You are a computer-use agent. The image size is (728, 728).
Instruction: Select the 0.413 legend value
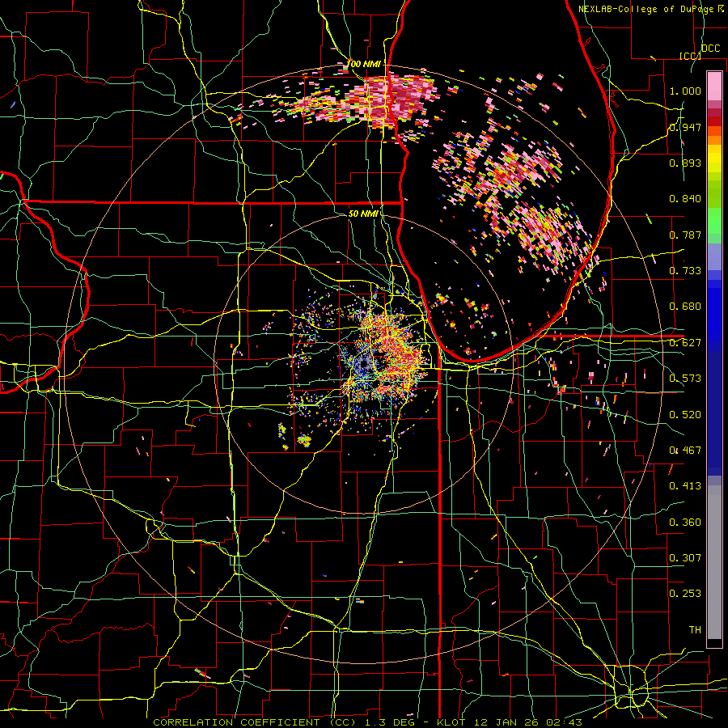685,486
